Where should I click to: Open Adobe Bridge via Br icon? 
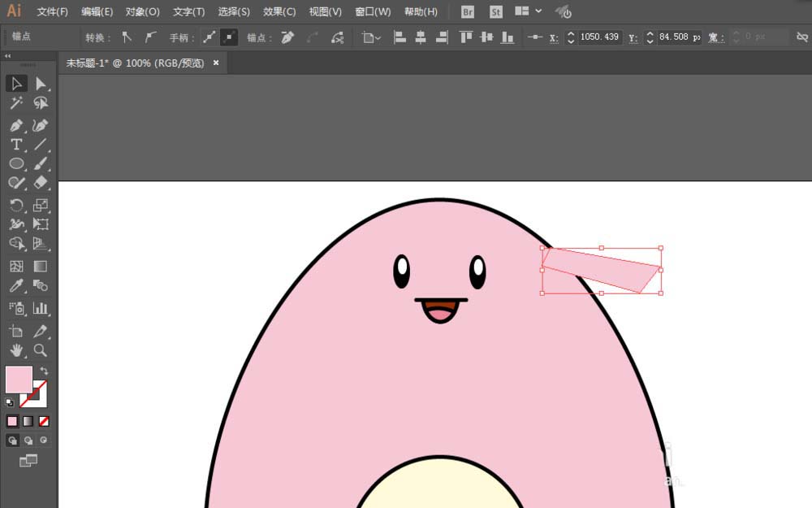468,12
